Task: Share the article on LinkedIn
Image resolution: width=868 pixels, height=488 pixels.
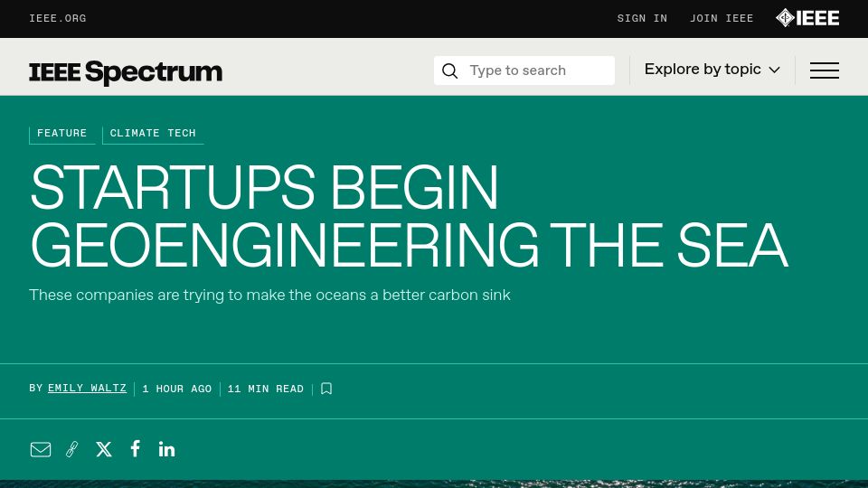Action: pyautogui.click(x=166, y=449)
